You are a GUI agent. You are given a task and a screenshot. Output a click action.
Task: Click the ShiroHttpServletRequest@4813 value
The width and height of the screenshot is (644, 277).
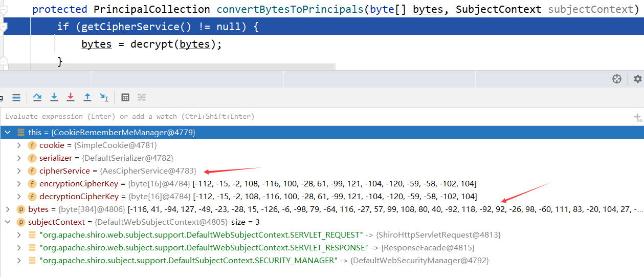pos(438,235)
